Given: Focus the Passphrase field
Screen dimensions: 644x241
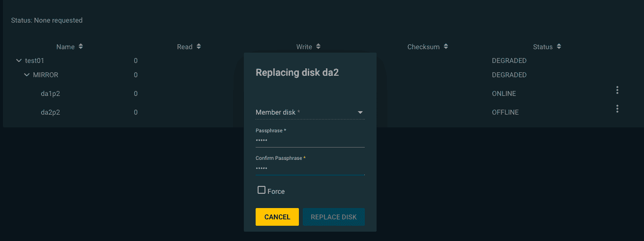Looking at the screenshot, I should point(310,140).
